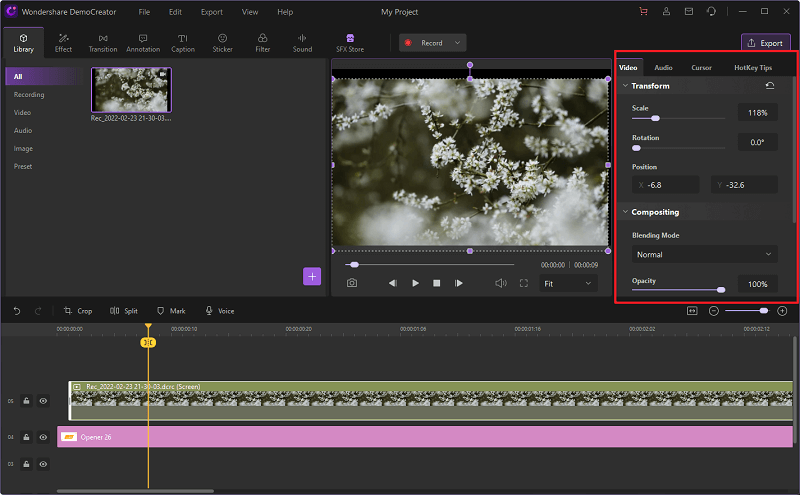Select the Image library category
Viewport: 800px width, 495px height.
click(x=23, y=148)
